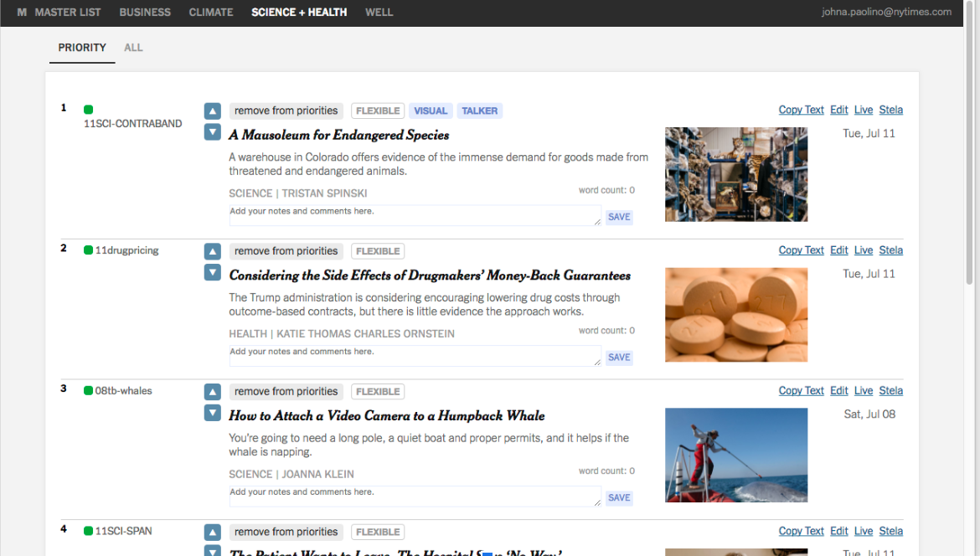Edit the 08tb-whales story

(x=838, y=391)
